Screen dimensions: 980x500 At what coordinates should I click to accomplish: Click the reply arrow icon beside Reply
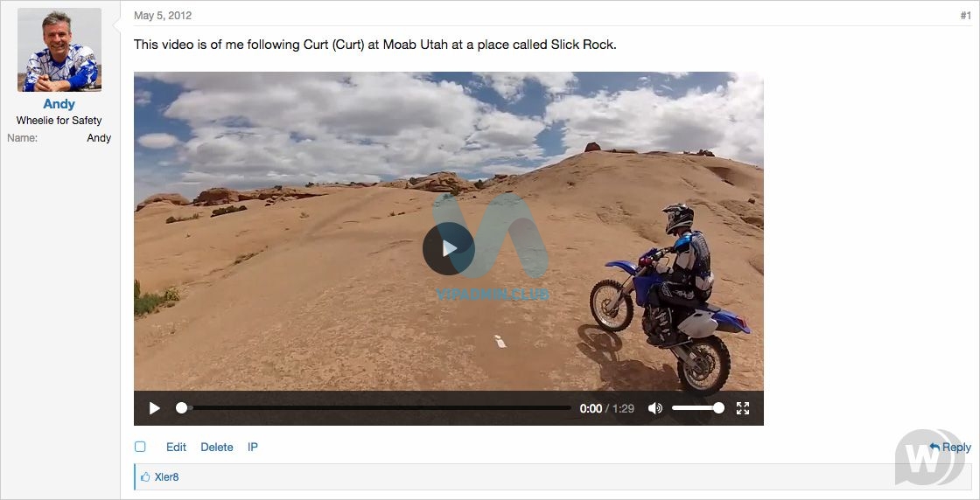934,447
